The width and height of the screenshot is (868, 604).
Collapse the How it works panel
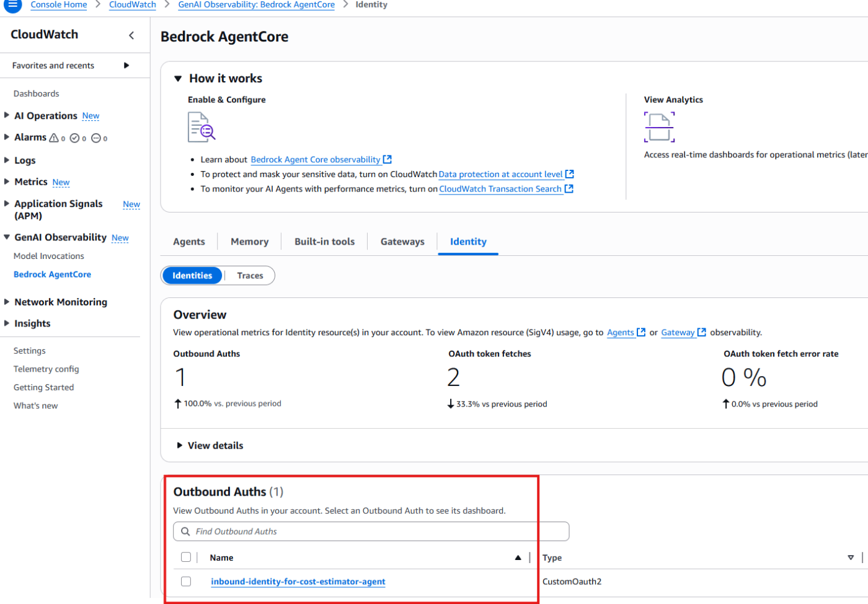178,79
